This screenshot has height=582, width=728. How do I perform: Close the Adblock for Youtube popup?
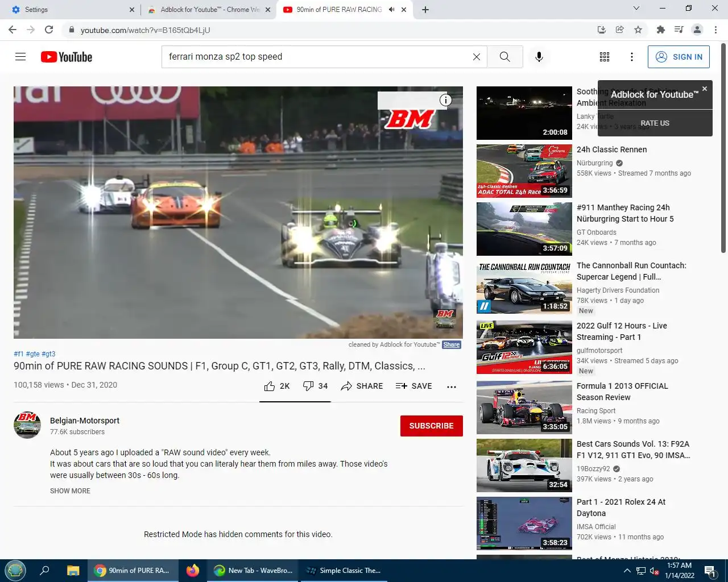pos(705,89)
